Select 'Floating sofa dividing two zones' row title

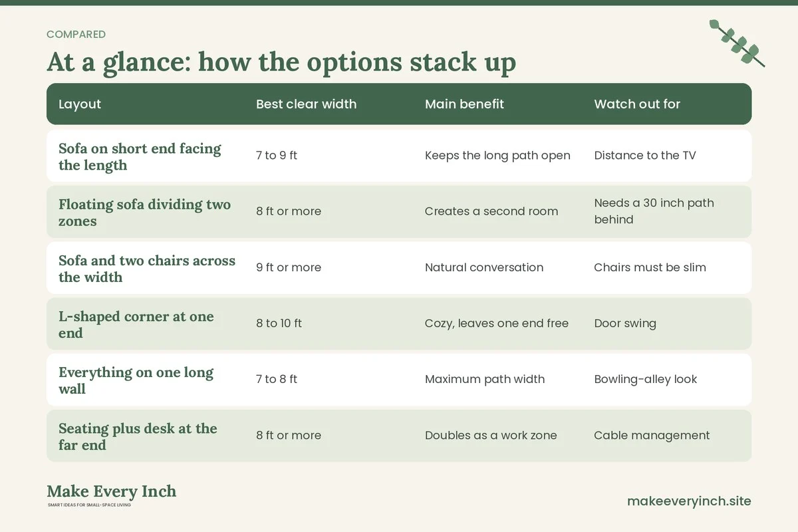(x=144, y=212)
